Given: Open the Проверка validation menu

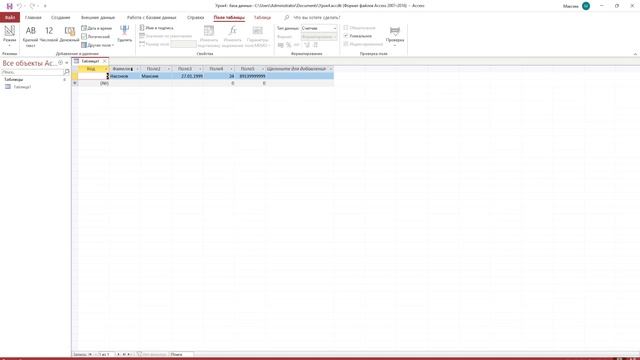Looking at the screenshot, I should click(x=395, y=36).
